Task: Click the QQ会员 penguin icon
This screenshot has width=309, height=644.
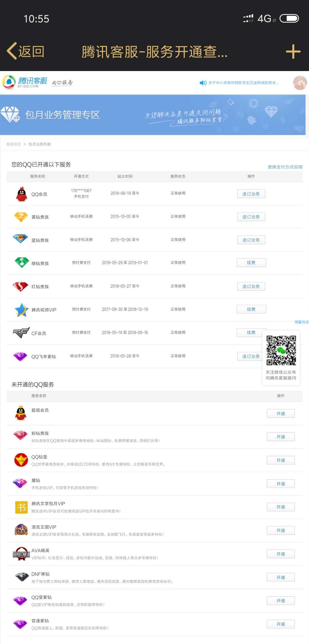Action: [x=21, y=194]
